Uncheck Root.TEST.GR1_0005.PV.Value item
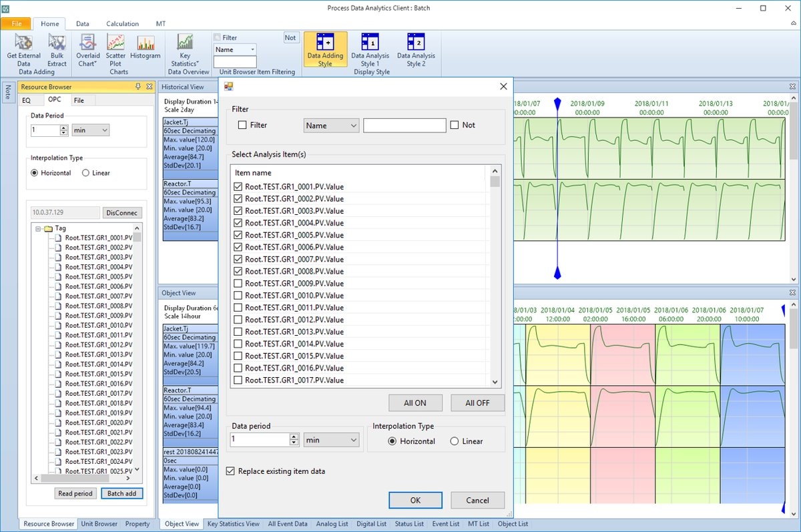This screenshot has height=532, width=801. 238,235
